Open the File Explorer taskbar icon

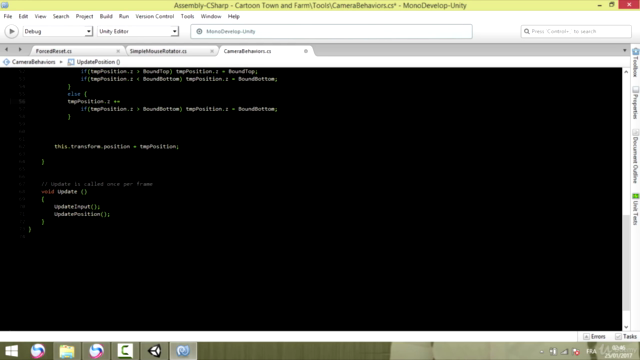(x=67, y=351)
